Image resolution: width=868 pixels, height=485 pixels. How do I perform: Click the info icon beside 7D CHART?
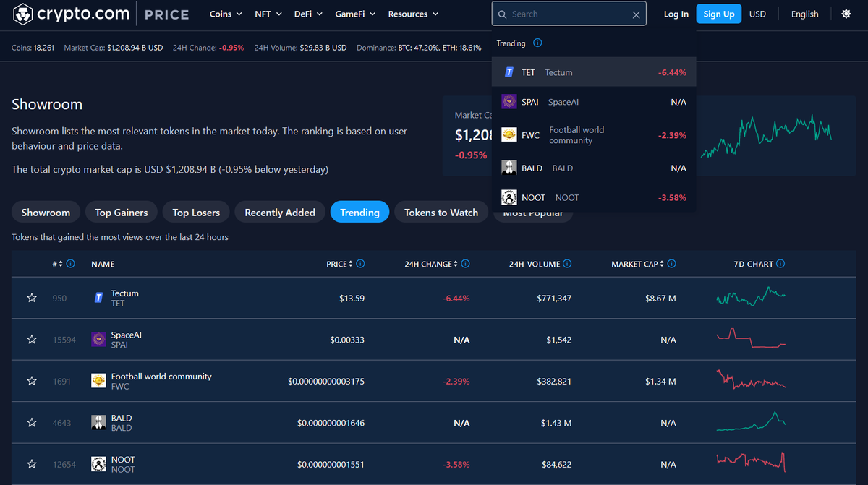(780, 264)
